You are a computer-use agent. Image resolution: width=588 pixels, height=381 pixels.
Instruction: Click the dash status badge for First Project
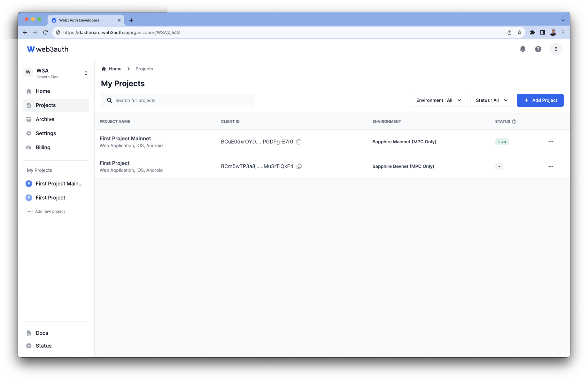(x=499, y=166)
